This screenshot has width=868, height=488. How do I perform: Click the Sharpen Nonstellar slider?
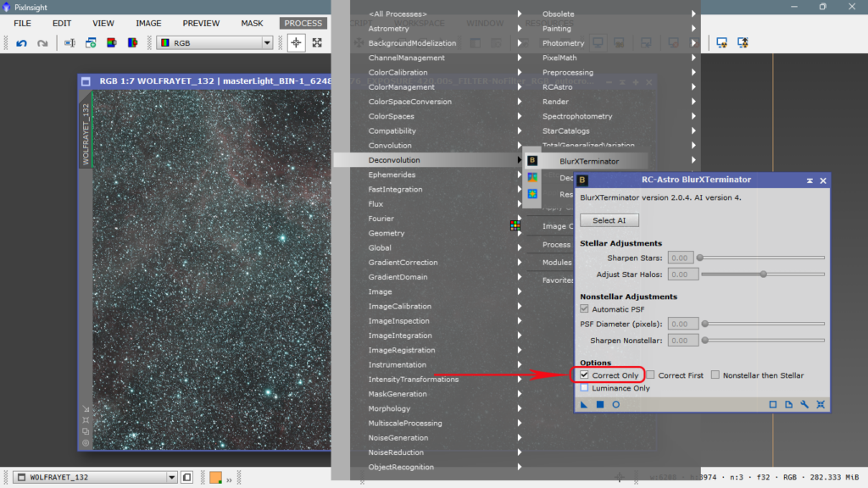click(x=764, y=341)
